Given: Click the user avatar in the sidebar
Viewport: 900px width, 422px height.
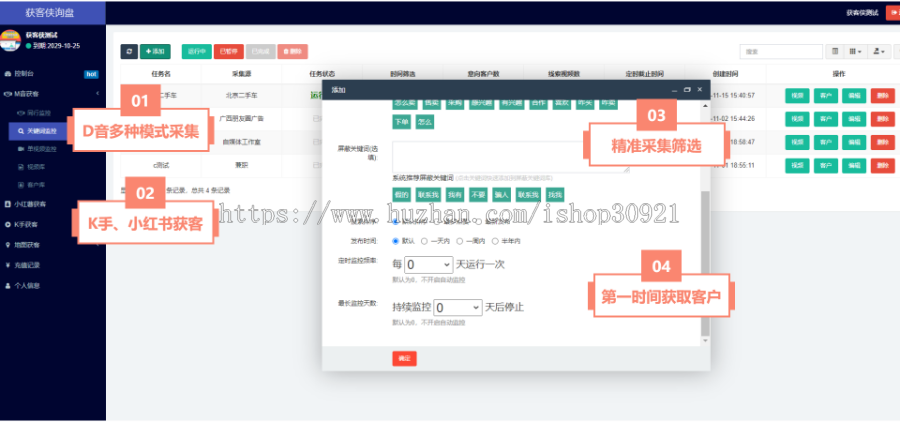Looking at the screenshot, I should 10,40.
